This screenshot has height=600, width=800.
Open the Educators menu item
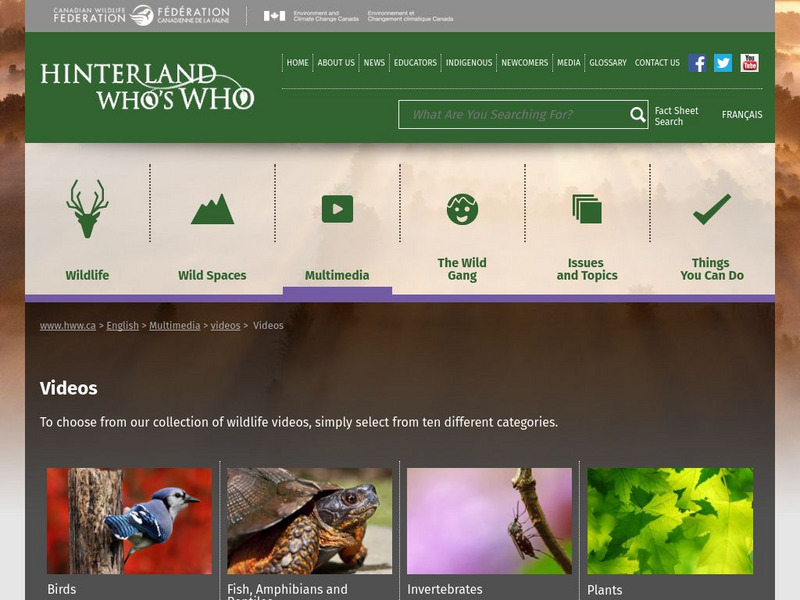point(415,63)
